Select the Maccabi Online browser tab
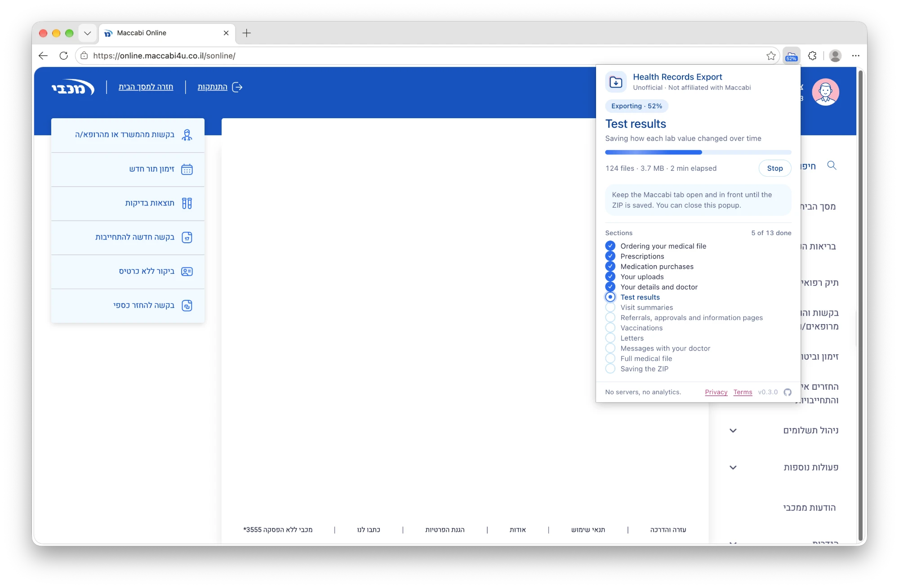The image size is (899, 588). pyautogui.click(x=167, y=33)
